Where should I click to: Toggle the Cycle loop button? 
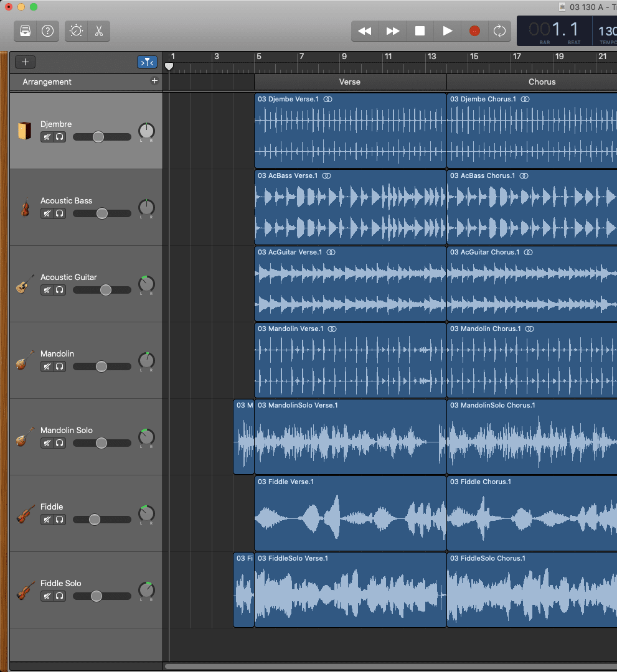tap(499, 31)
